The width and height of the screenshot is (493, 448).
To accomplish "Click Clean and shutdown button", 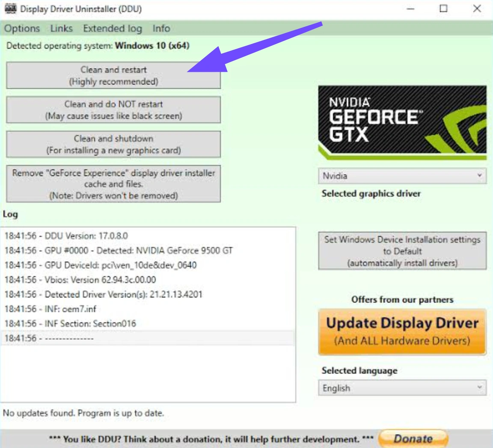I will tap(113, 144).
